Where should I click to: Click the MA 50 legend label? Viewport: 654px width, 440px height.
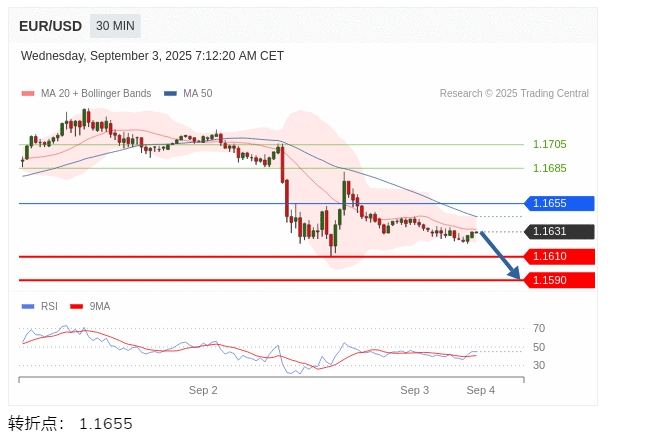pyautogui.click(x=198, y=93)
